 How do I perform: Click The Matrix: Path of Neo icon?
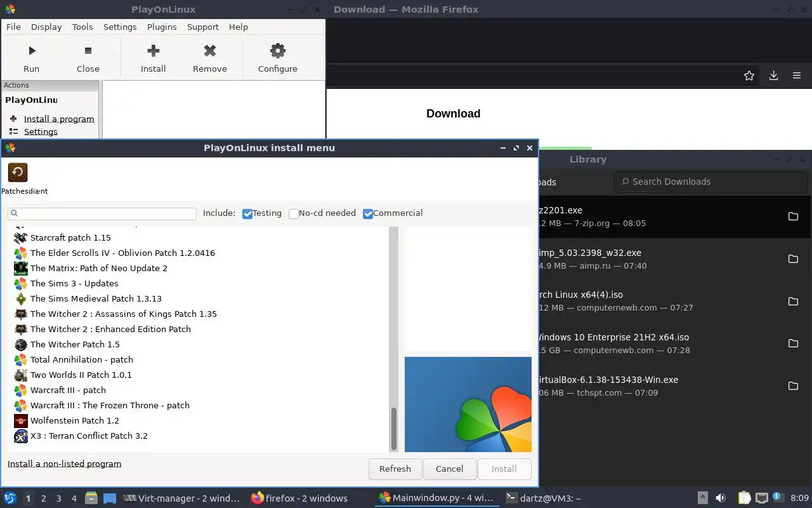click(x=21, y=268)
